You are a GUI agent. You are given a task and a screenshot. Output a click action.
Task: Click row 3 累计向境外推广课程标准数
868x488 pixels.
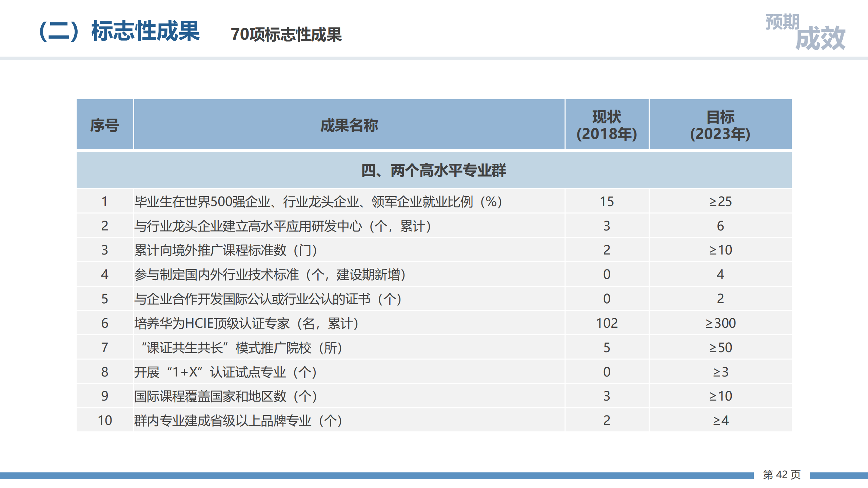(225, 250)
